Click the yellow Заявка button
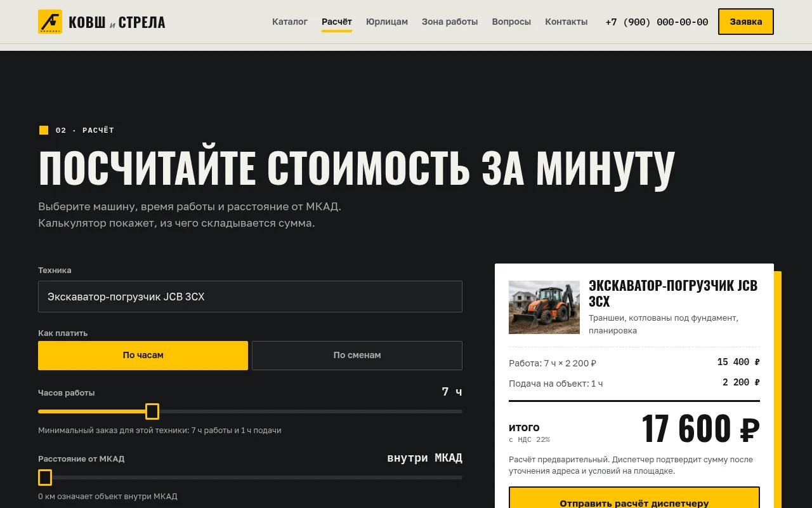Viewport: 812px width, 508px height. [x=746, y=22]
